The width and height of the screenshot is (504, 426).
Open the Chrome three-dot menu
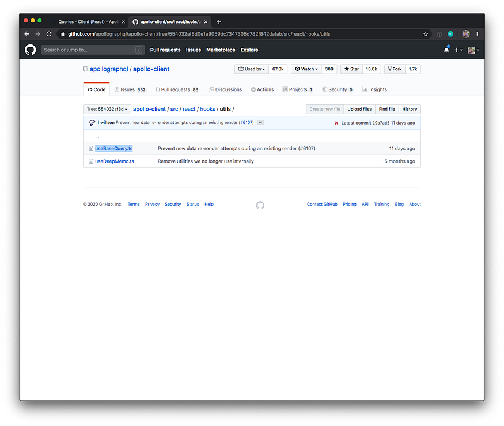[478, 34]
